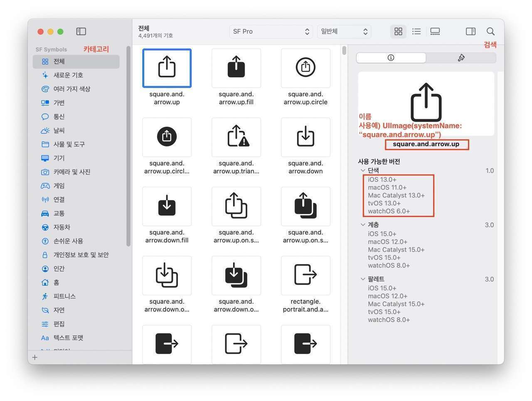The height and width of the screenshot is (401, 532).
Task: Select the square.and.arrow.down symbol
Action: point(305,137)
